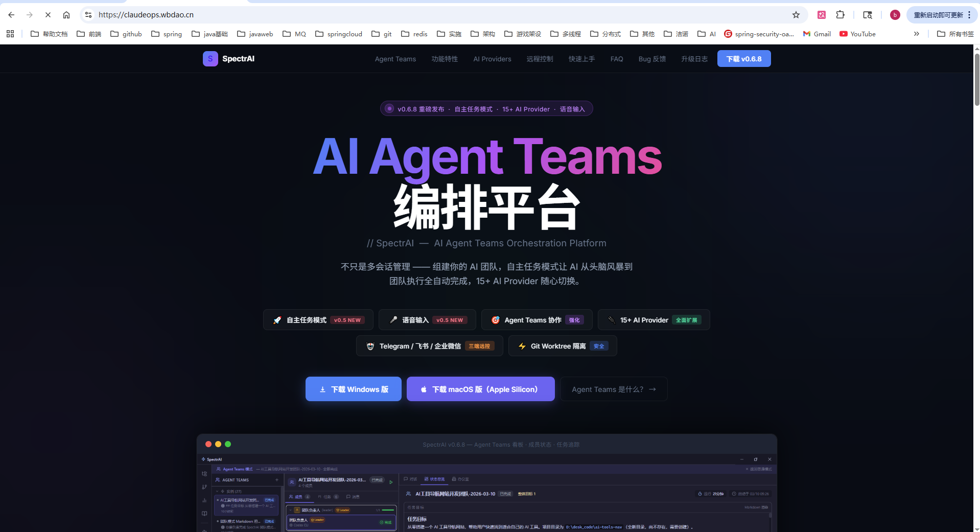Click the Git Worktree 隔离 chip

[x=563, y=346]
